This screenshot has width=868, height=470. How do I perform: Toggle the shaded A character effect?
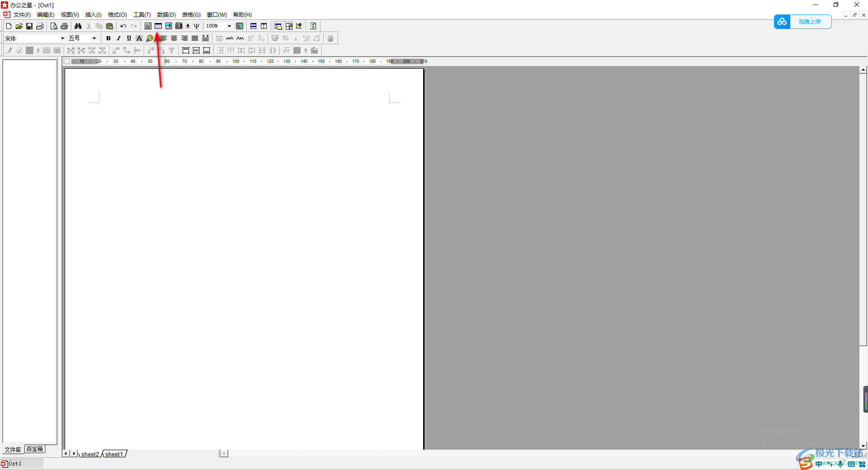[139, 38]
